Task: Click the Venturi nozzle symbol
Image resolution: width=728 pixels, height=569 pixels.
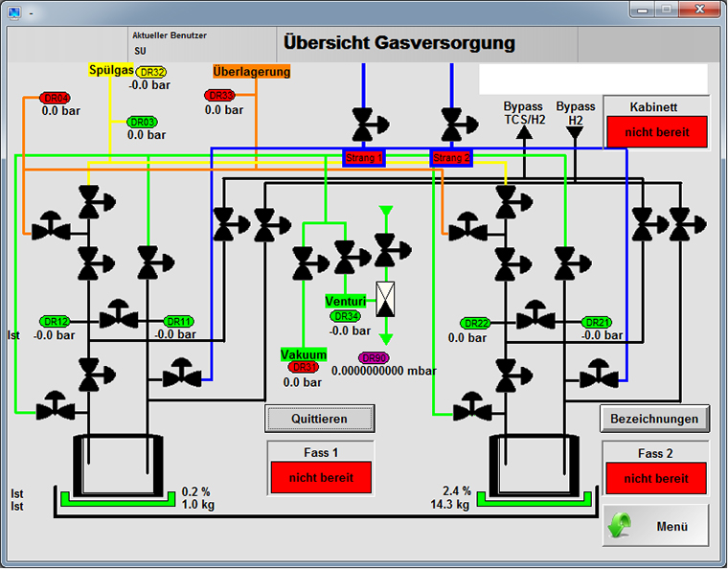Action: click(x=385, y=300)
